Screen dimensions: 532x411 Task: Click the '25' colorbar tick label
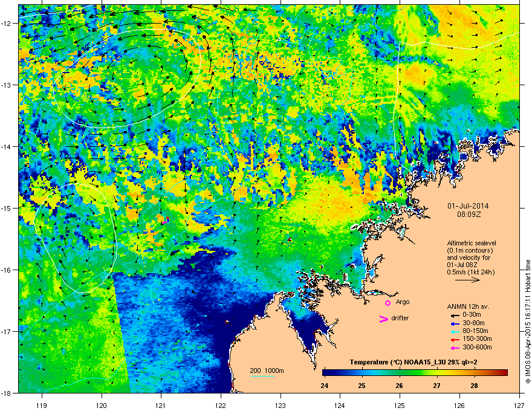(x=362, y=386)
